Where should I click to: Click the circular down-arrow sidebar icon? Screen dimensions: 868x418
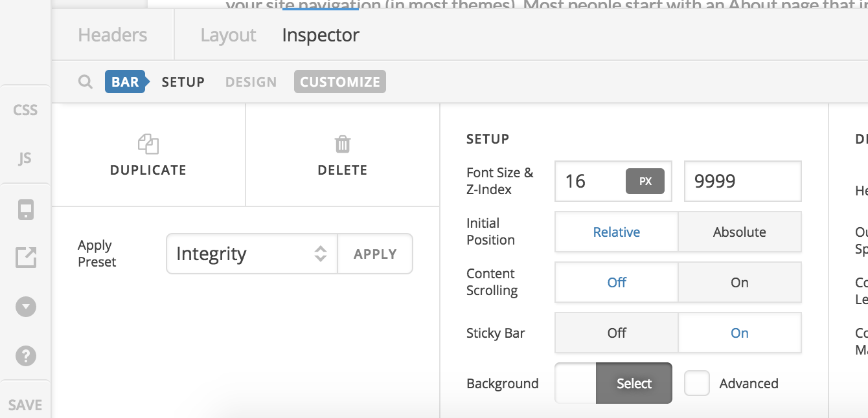25,307
